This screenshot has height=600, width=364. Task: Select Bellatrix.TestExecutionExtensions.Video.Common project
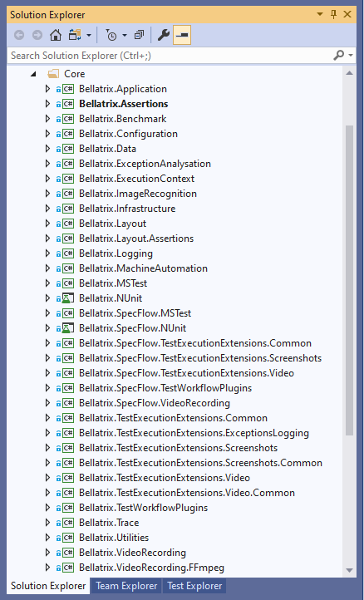[187, 493]
